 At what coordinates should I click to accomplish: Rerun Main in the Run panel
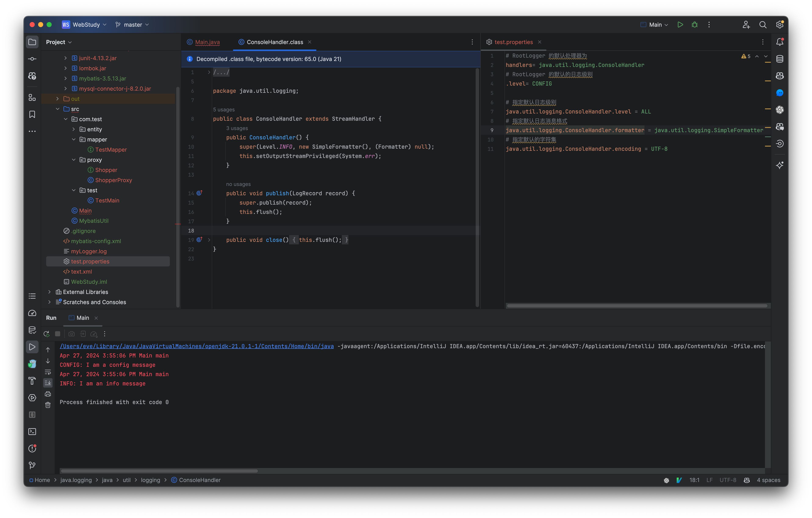(x=47, y=334)
